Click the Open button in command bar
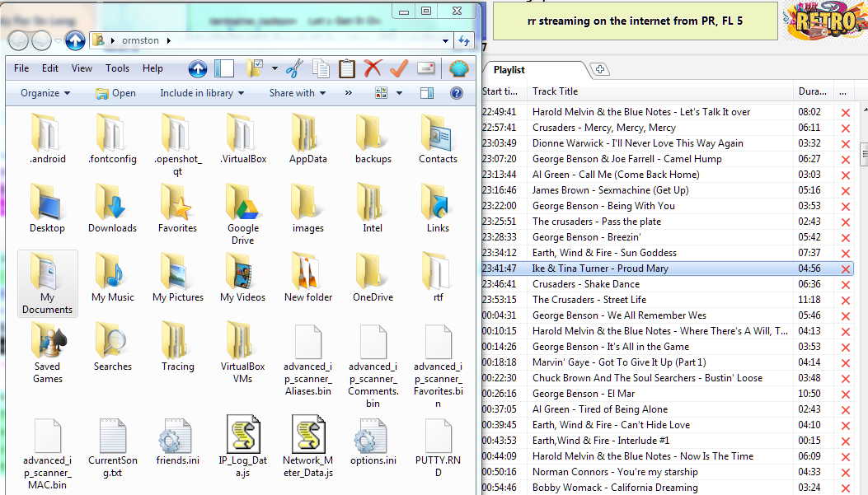868x495 pixels. coord(115,93)
